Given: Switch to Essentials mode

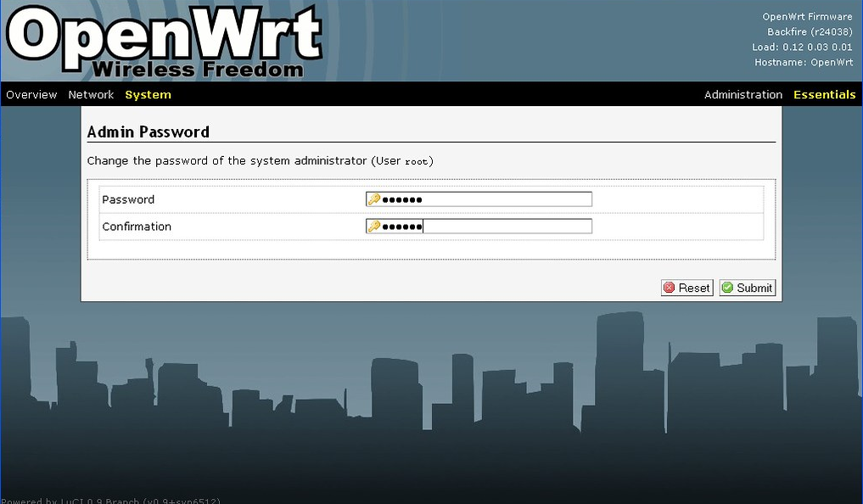Looking at the screenshot, I should point(825,95).
